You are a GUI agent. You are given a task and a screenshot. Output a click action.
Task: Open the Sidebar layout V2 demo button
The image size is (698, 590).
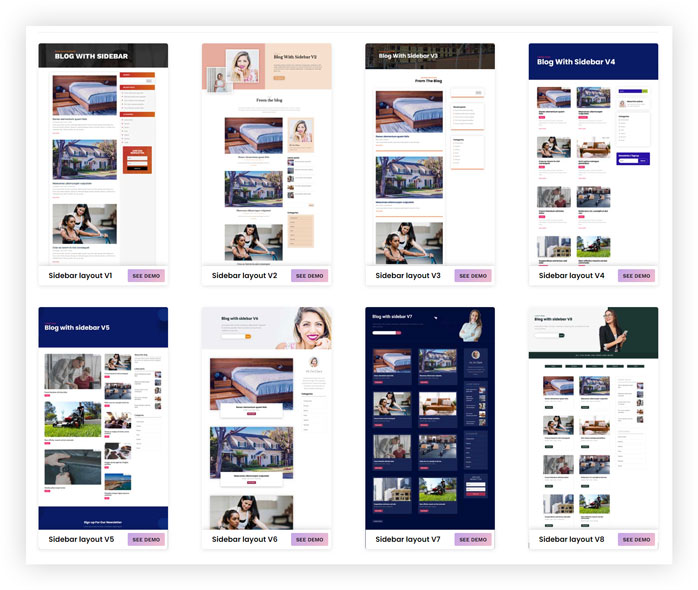pos(309,276)
